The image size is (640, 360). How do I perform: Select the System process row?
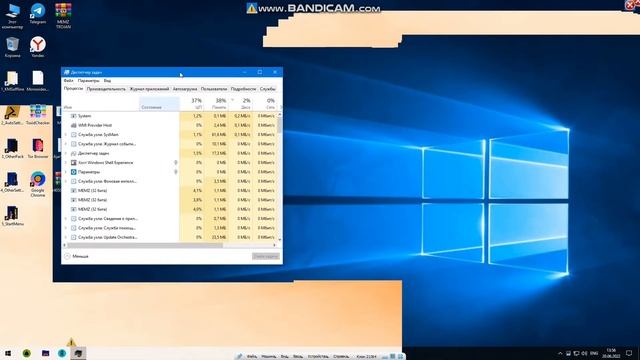coord(169,116)
